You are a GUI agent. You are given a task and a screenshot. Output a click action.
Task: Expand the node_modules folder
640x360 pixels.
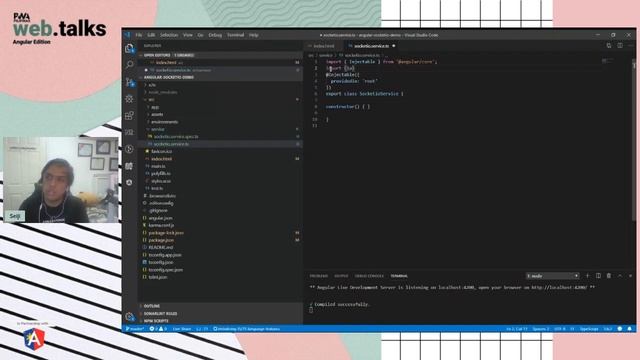point(220,92)
